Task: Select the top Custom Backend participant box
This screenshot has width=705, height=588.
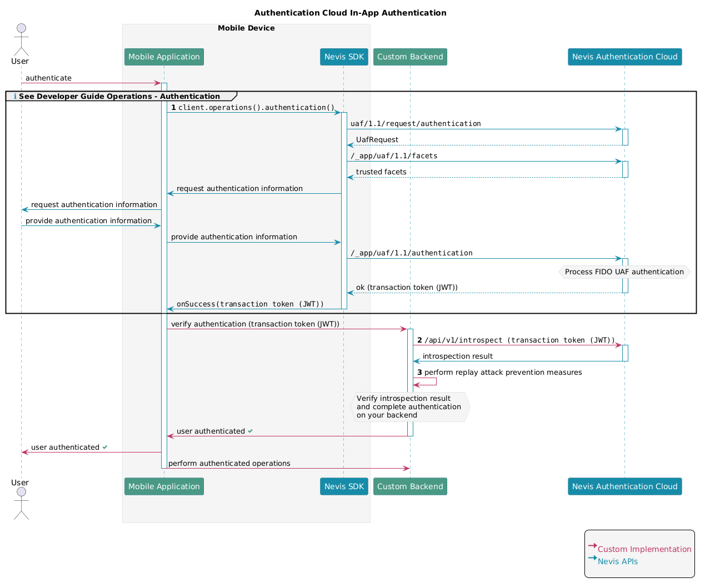Action: [410, 57]
